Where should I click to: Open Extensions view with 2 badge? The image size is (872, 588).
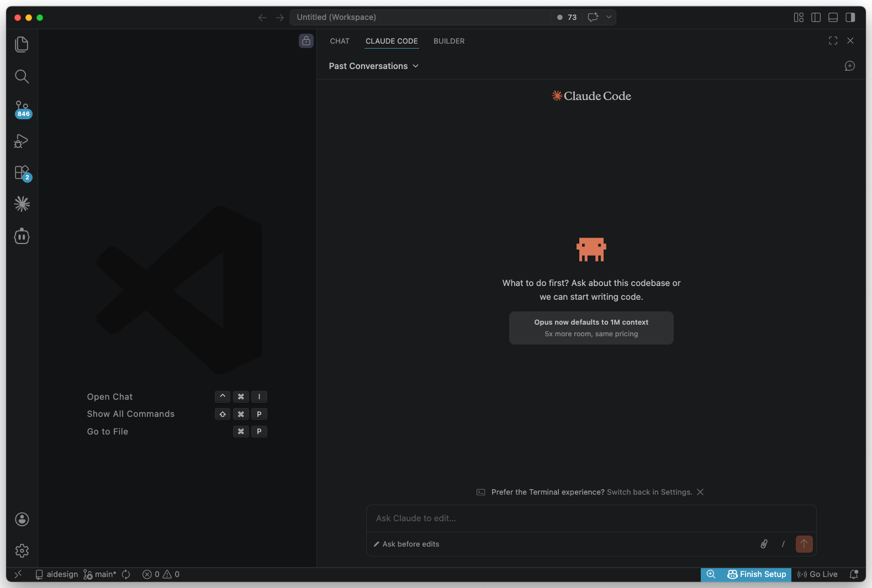point(22,173)
